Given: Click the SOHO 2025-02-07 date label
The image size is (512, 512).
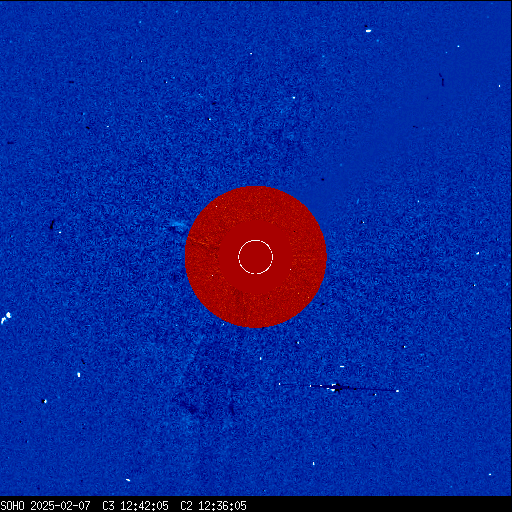Looking at the screenshot, I should [x=45, y=506].
